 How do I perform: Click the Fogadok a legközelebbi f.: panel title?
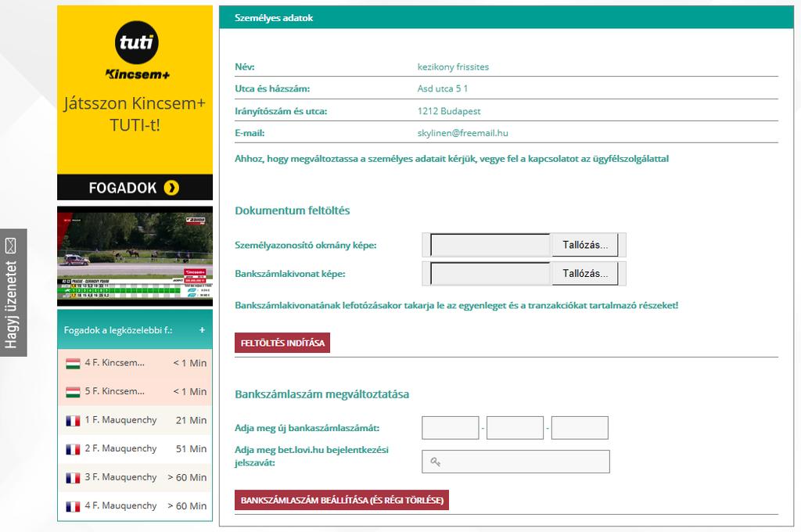(x=118, y=330)
